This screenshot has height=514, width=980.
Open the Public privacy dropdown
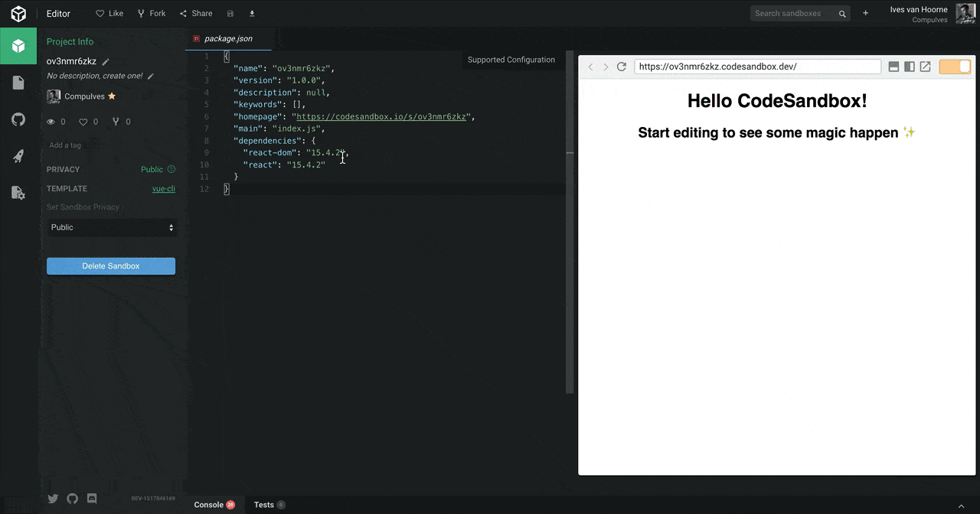pyautogui.click(x=111, y=227)
